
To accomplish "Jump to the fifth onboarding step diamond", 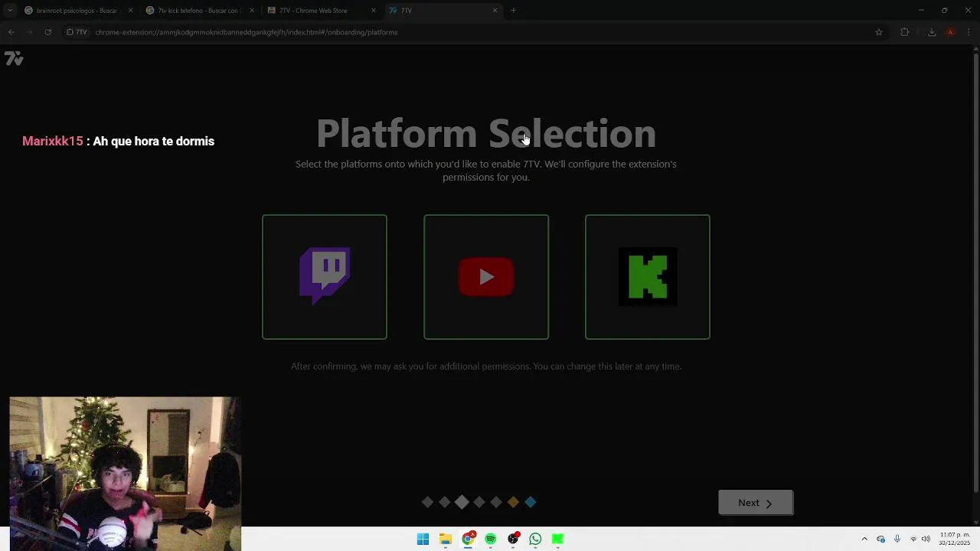I will [496, 502].
